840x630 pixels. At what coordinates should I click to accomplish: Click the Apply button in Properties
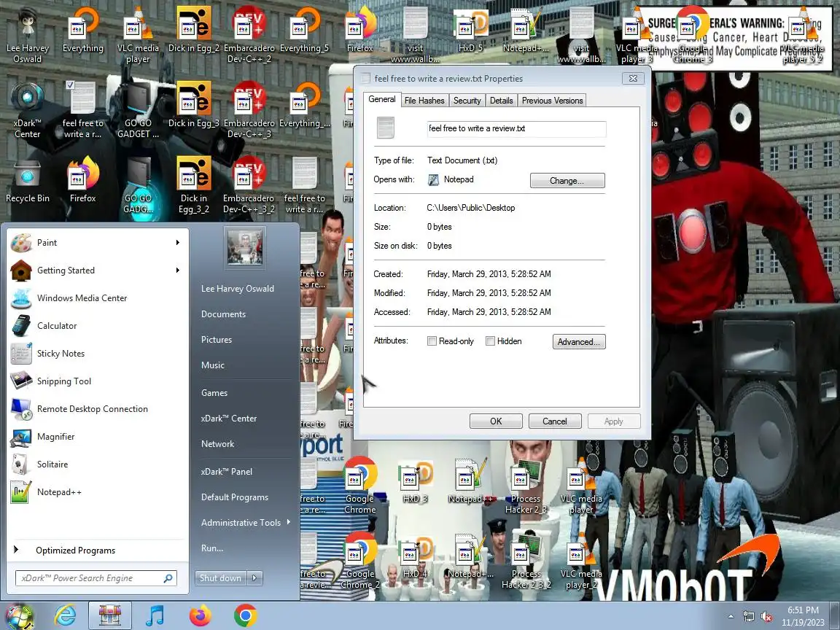(x=614, y=421)
